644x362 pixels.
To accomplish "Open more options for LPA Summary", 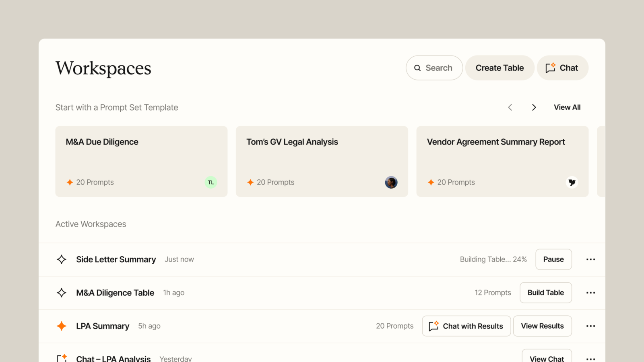I will 590,326.
